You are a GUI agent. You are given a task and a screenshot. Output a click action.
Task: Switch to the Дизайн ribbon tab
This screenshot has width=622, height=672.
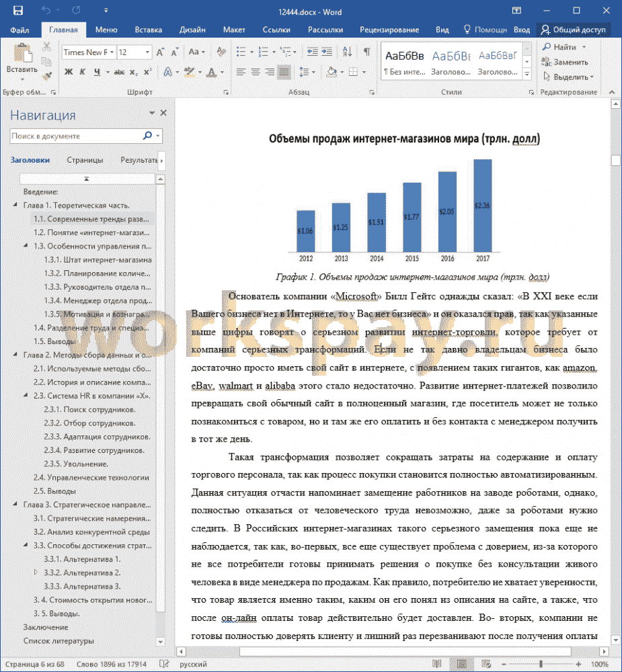pyautogui.click(x=192, y=30)
